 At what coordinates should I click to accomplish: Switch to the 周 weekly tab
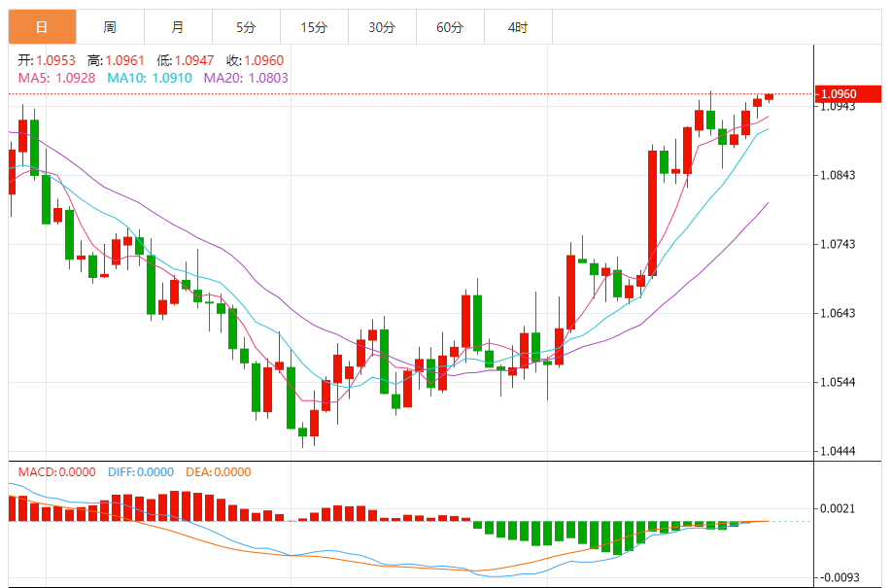[110, 26]
